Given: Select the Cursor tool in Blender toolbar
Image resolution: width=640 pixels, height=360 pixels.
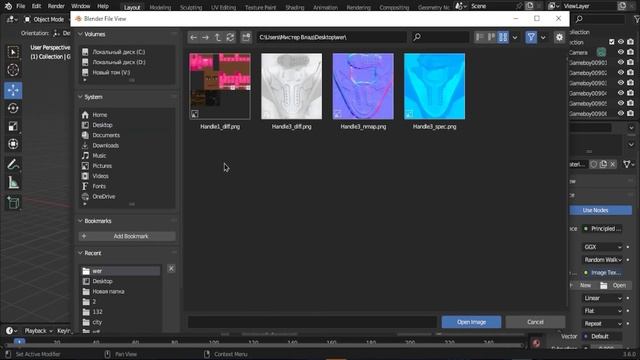Looking at the screenshot, I should [13, 70].
